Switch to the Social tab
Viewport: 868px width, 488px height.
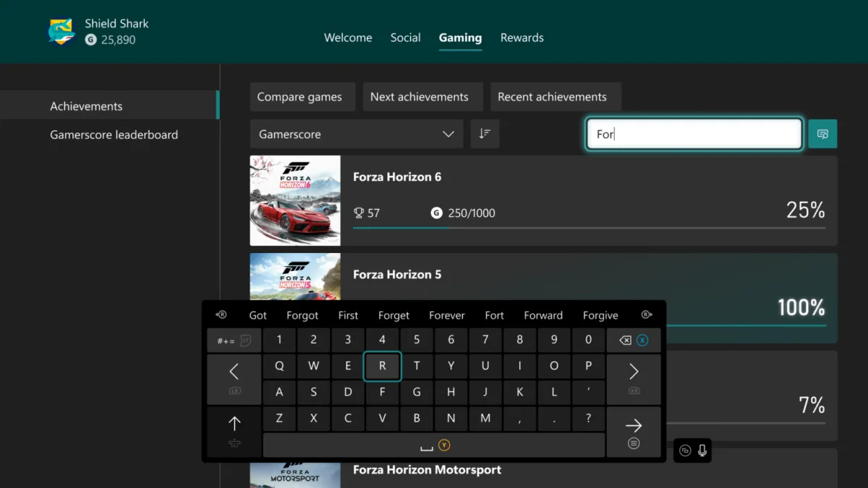pyautogui.click(x=405, y=38)
